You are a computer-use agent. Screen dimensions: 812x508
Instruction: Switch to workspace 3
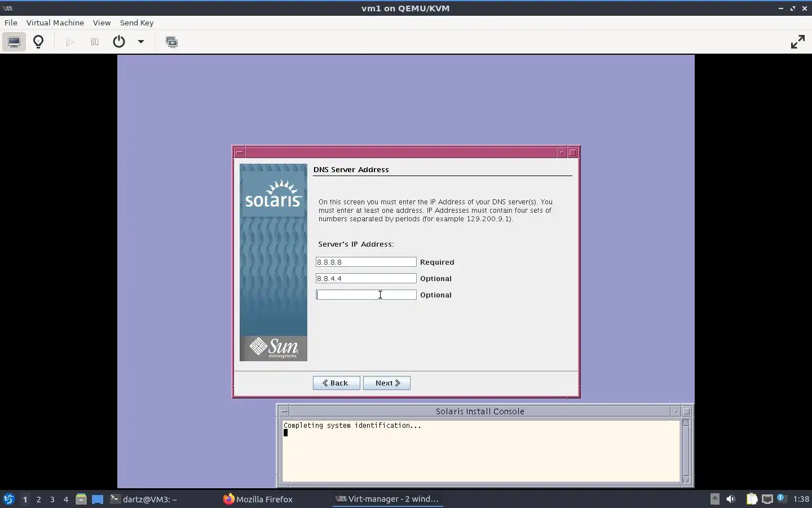(52, 499)
